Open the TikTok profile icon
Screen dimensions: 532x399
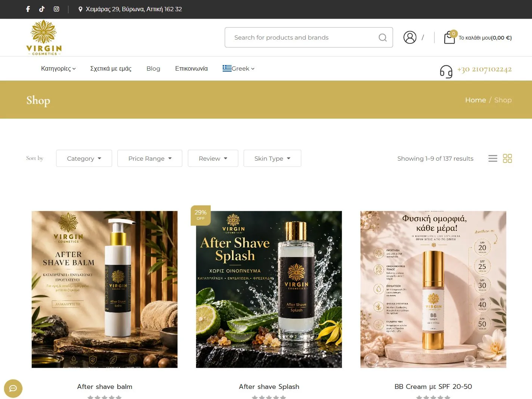42,9
